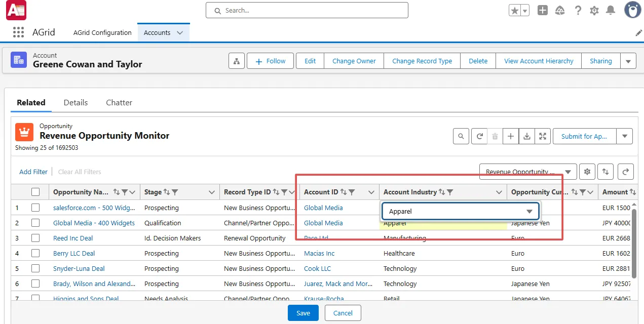Expand grid to full screen
644x324 pixels.
click(543, 136)
